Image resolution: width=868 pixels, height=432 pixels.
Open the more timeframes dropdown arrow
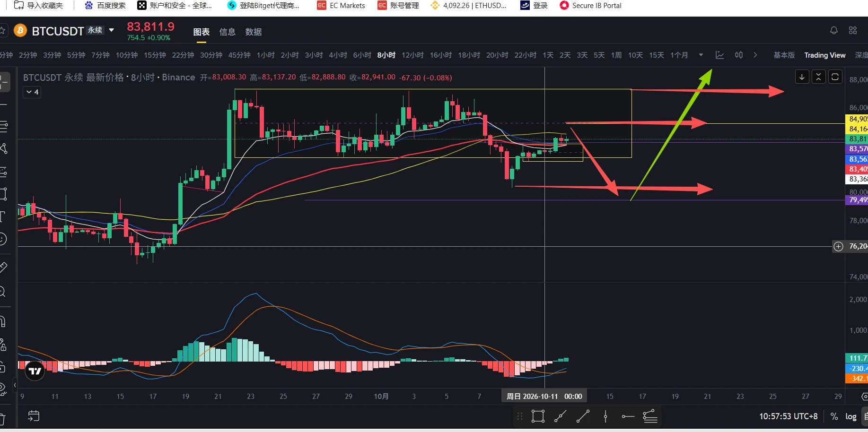701,55
